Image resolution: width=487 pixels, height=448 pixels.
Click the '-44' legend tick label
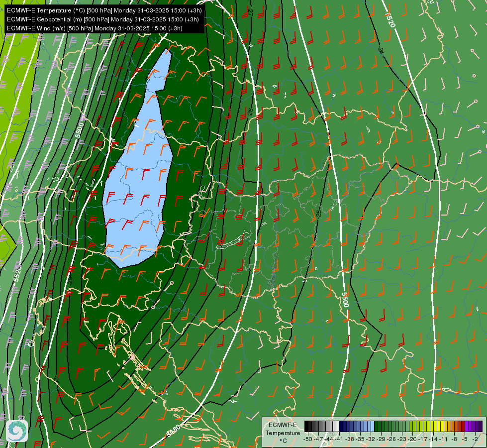click(329, 439)
